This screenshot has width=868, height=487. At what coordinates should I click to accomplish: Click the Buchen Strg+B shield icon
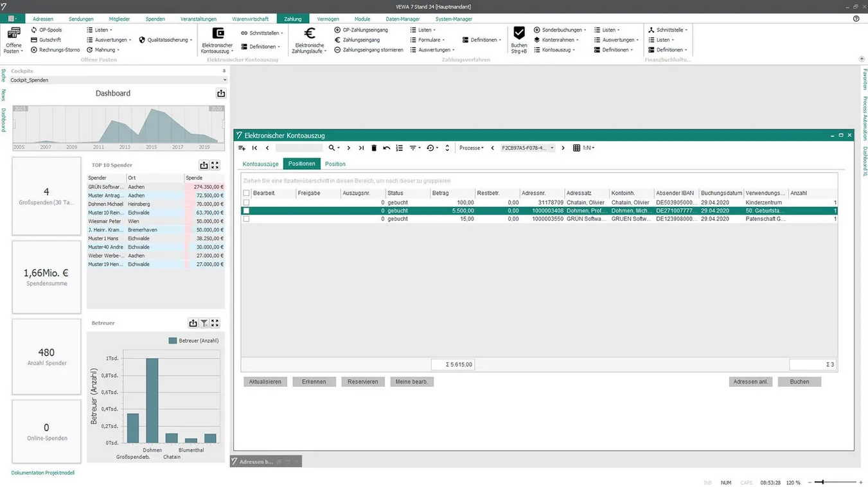519,40
